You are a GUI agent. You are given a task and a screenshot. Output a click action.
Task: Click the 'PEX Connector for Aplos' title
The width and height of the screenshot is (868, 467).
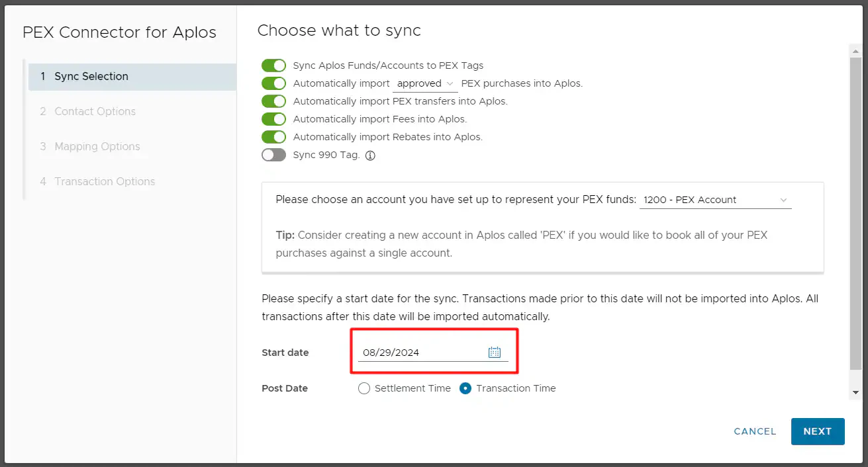(119, 32)
